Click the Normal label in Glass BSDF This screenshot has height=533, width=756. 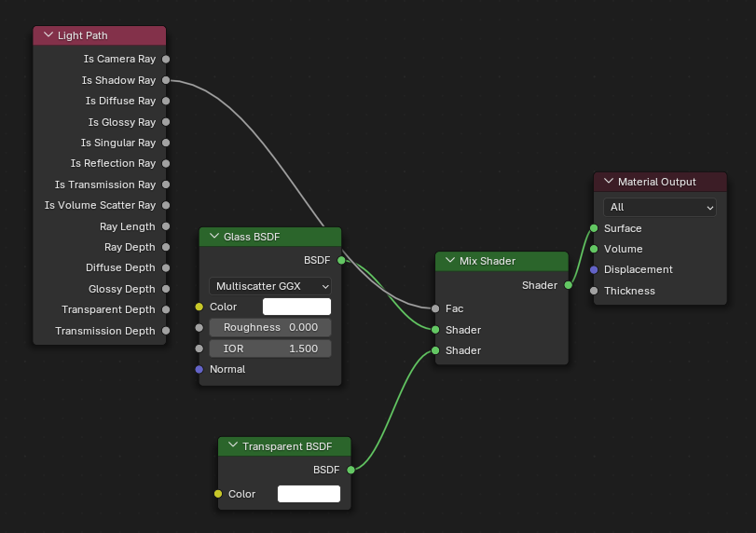coord(227,369)
